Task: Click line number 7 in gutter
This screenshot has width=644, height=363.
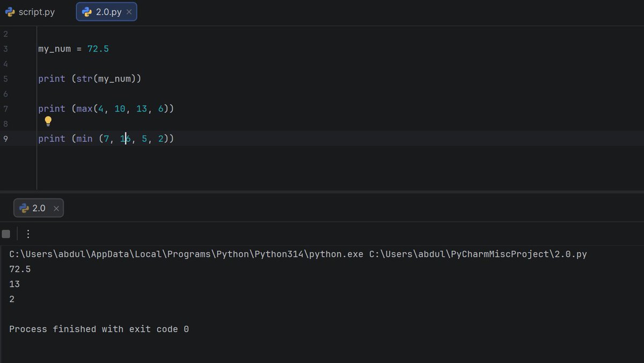Action: [x=5, y=109]
